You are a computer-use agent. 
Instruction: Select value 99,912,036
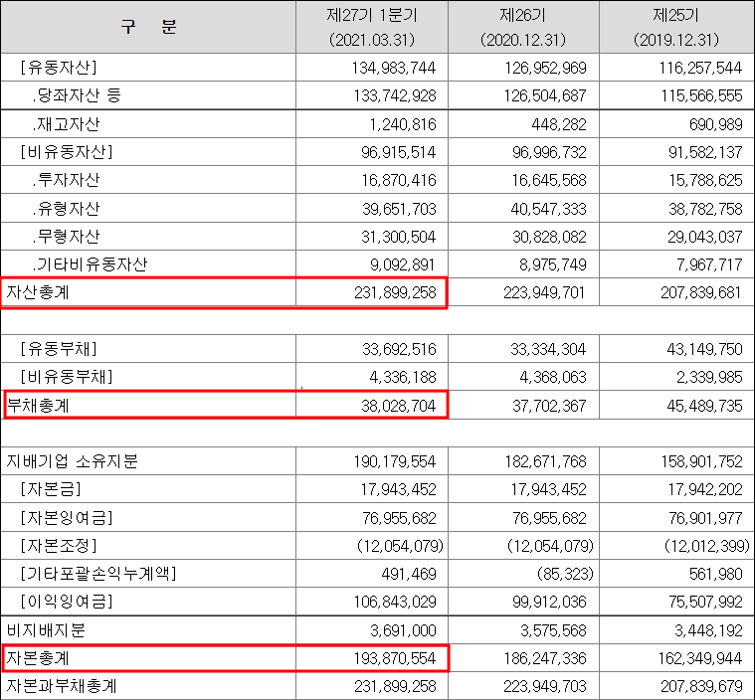pos(549,602)
